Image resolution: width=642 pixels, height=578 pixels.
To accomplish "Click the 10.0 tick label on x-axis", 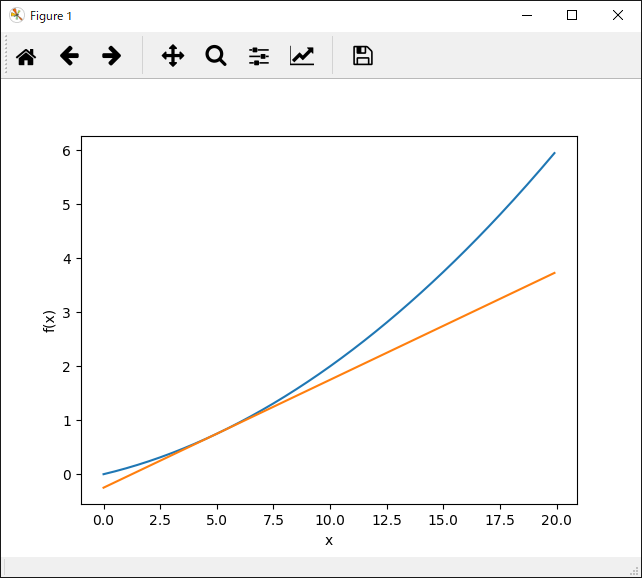I will [x=329, y=521].
